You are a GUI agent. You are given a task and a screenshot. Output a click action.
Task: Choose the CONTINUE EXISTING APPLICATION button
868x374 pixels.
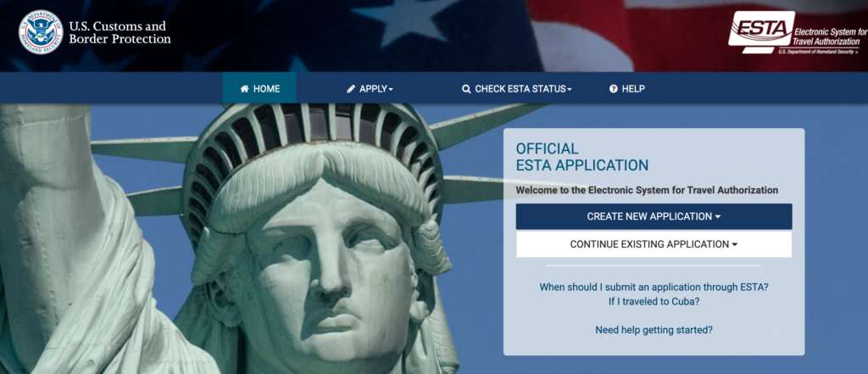click(x=654, y=244)
